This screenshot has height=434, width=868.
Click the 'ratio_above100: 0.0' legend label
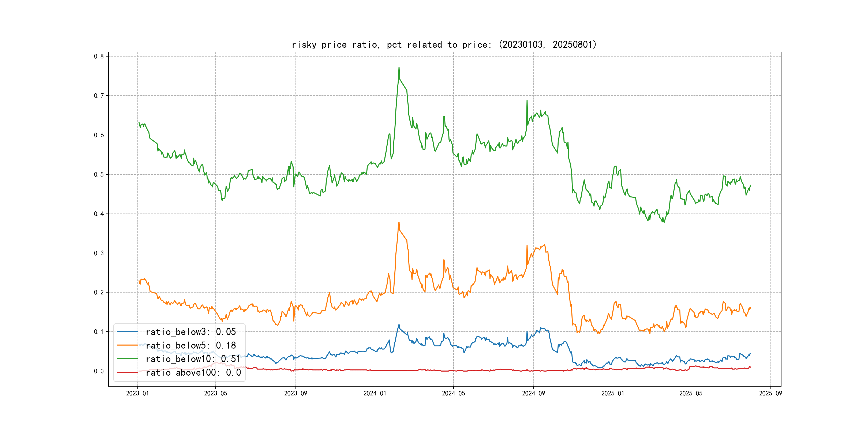pos(193,372)
